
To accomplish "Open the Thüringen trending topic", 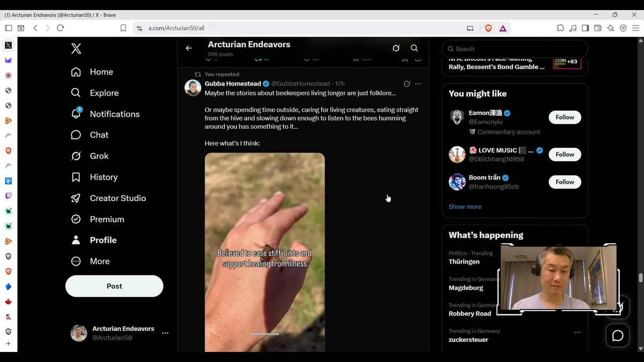I will point(464,261).
